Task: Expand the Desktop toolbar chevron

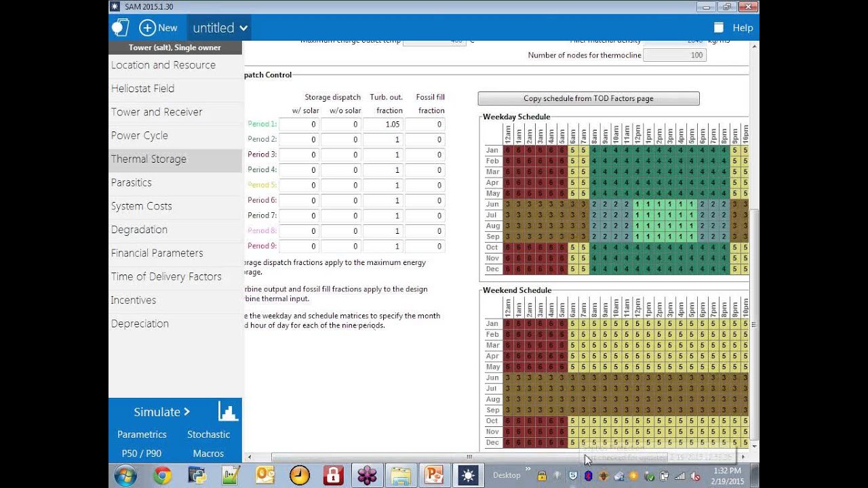Action: coord(528,468)
